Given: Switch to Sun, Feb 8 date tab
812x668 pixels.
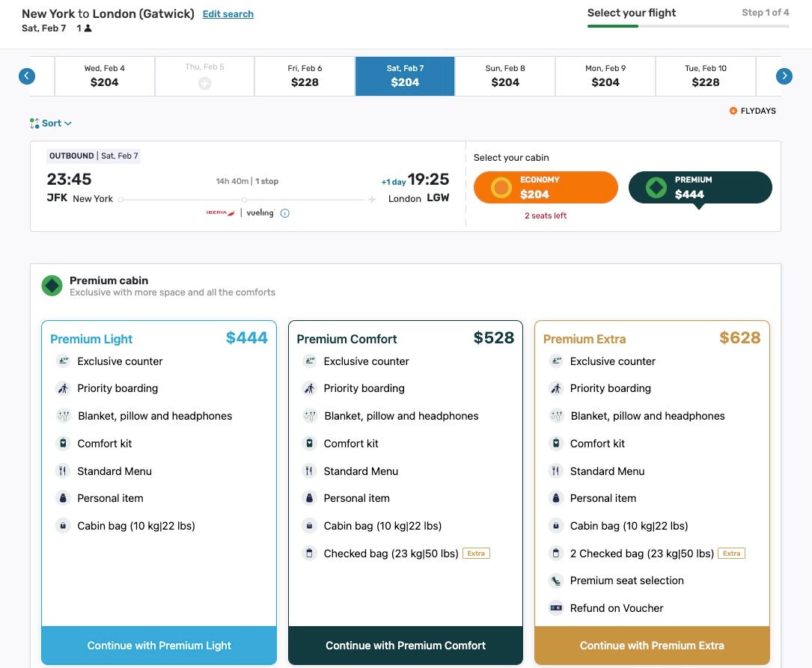Looking at the screenshot, I should pos(505,76).
